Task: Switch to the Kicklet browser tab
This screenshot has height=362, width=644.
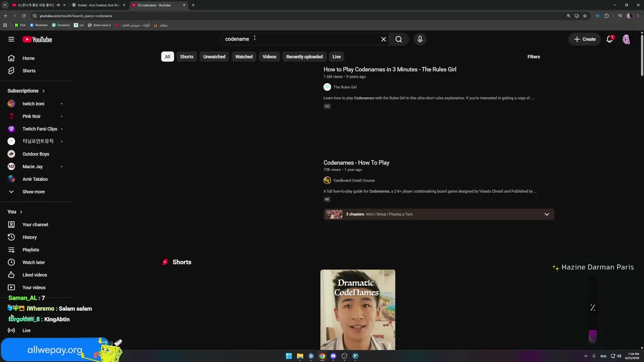Action: pyautogui.click(x=99, y=5)
